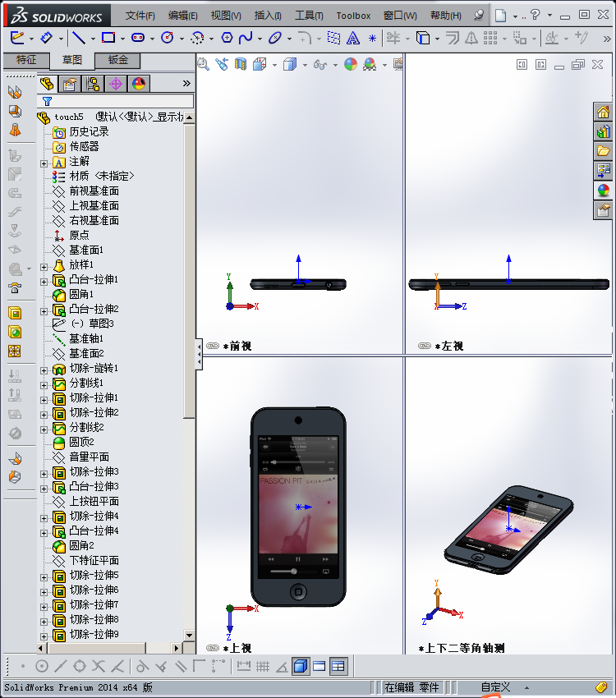Click the filter icon in feature tree
This screenshot has width=616, height=698.
47,102
